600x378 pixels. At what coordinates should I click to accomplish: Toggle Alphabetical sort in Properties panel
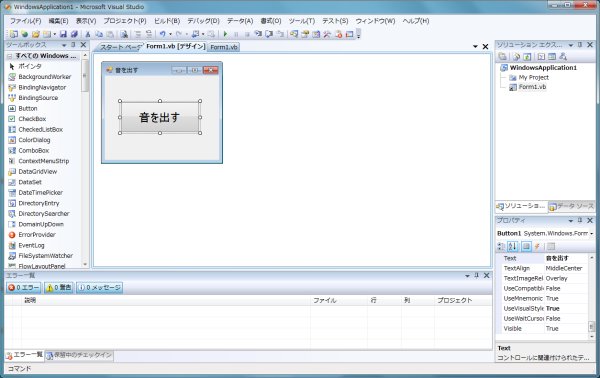click(x=513, y=246)
